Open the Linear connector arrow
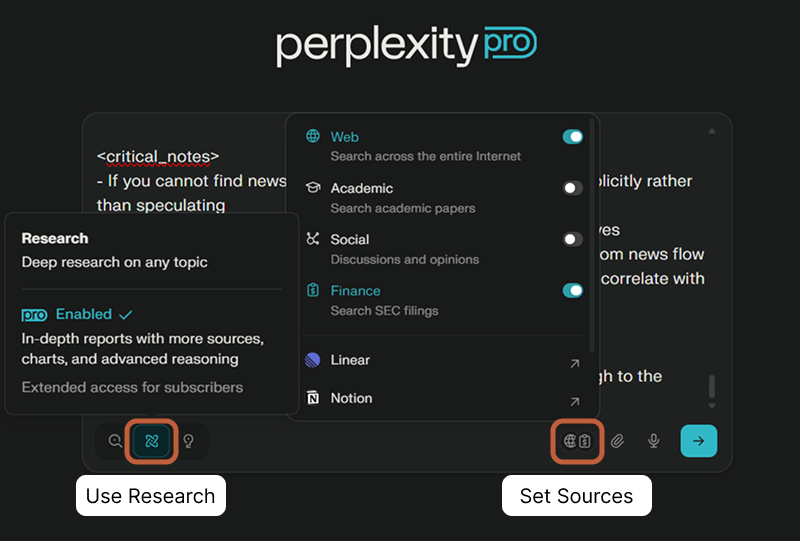The height and width of the screenshot is (541, 800). coord(574,364)
